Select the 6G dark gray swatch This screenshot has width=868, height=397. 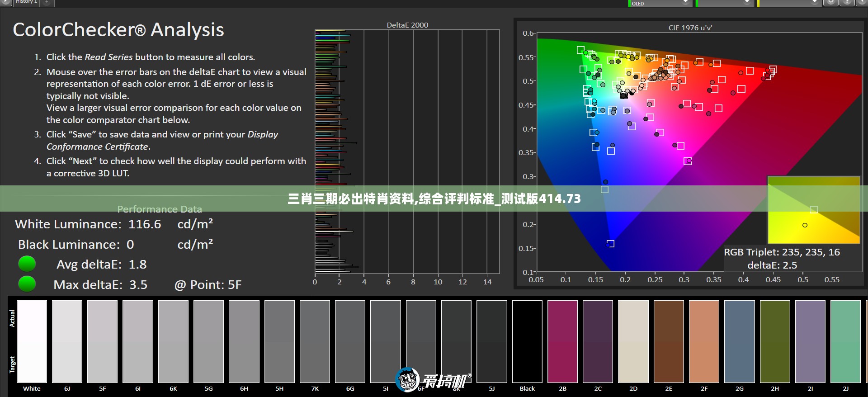tap(350, 341)
